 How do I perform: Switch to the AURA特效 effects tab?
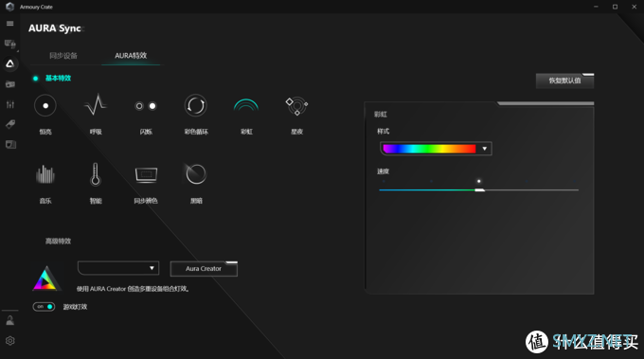pos(131,56)
